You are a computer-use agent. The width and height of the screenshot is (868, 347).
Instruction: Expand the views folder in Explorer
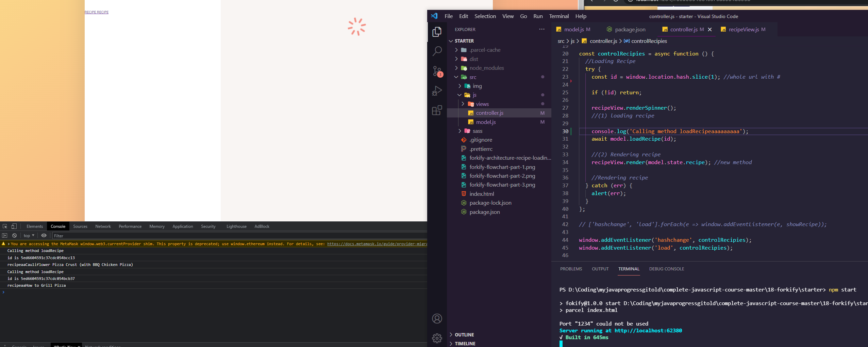463,104
